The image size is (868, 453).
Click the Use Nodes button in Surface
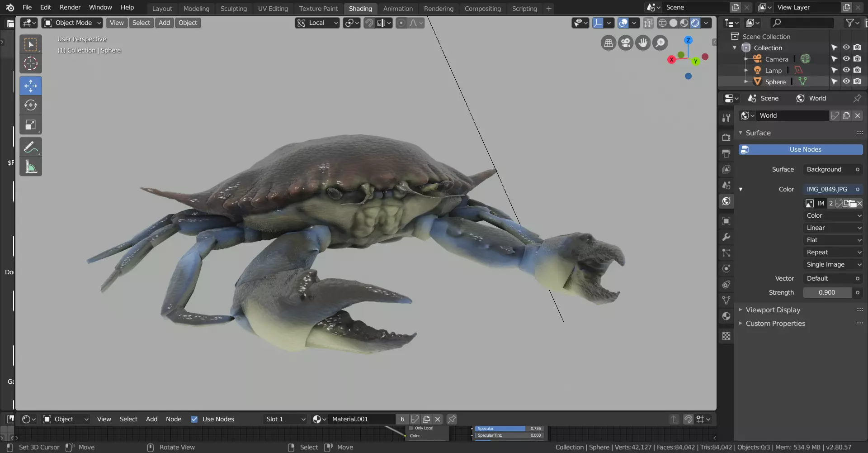click(x=801, y=149)
